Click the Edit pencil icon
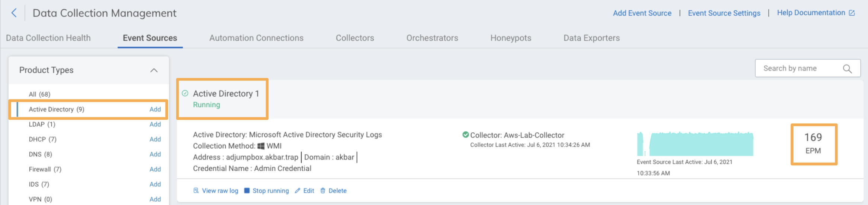This screenshot has width=868, height=205. (x=297, y=190)
